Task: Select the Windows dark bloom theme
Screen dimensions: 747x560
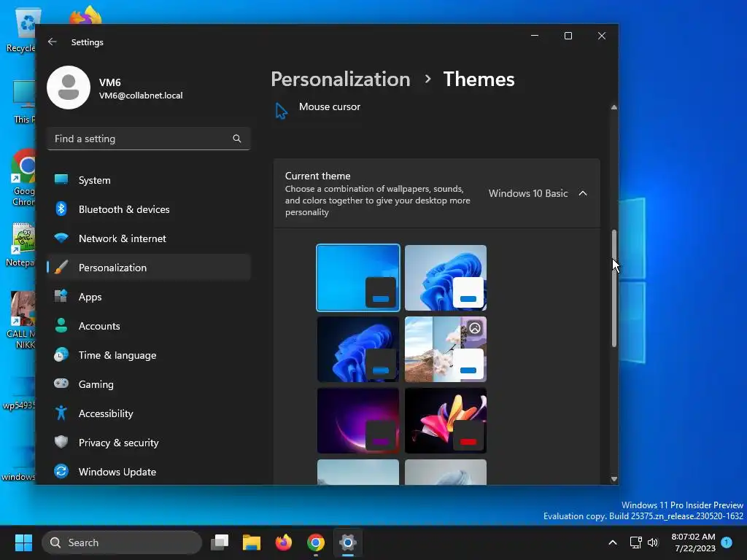Action: (x=358, y=349)
